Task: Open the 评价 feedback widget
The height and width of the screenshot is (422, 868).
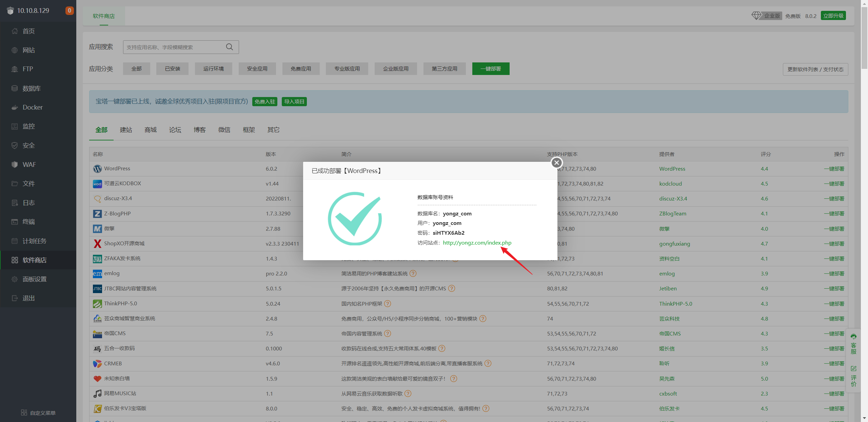Action: tap(853, 376)
